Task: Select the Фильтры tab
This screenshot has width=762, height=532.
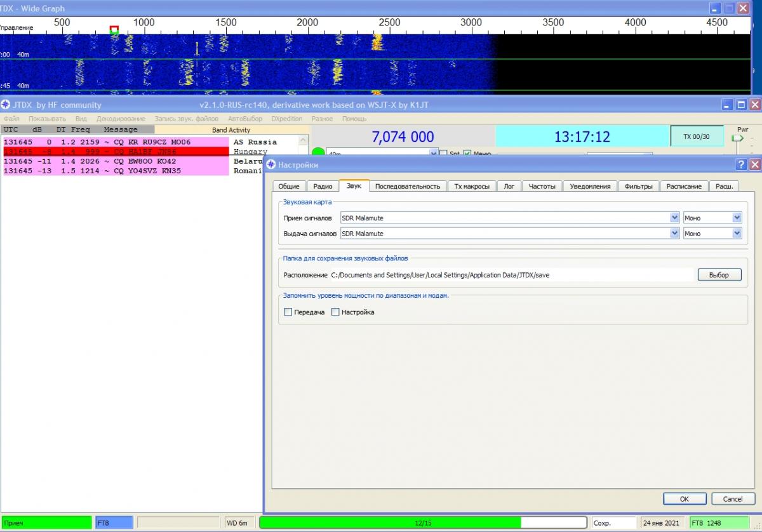Action: coord(638,186)
